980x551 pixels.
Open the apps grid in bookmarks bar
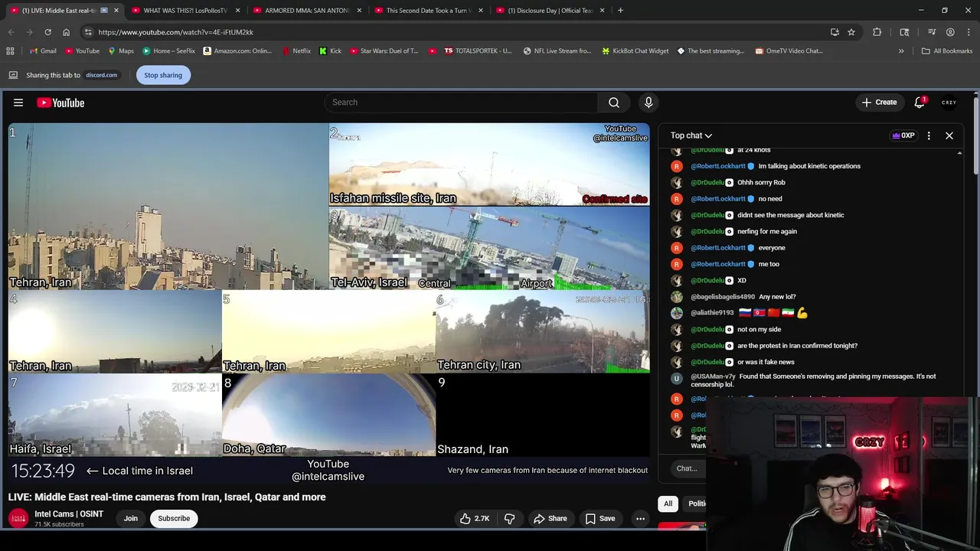point(10,51)
